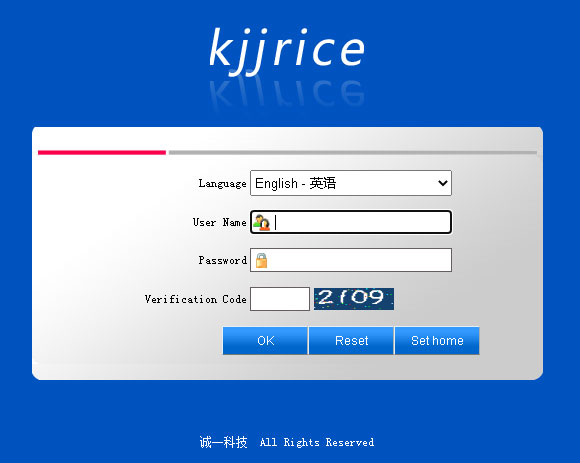Clear the form with Reset button
Image resolution: width=580 pixels, height=463 pixels.
351,341
